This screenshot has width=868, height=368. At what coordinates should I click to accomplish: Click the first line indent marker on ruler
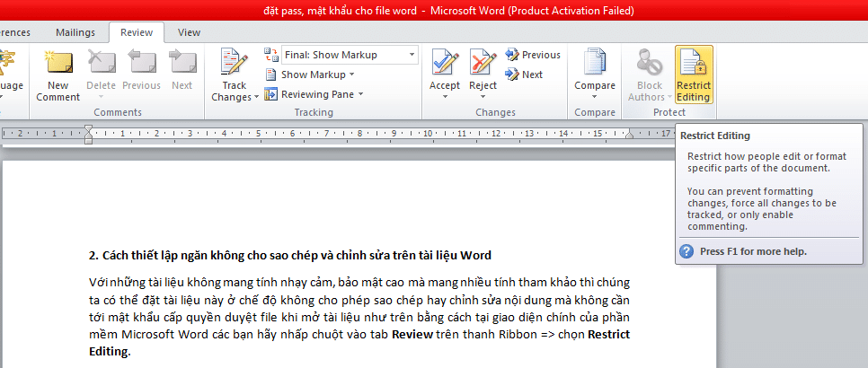(88, 128)
